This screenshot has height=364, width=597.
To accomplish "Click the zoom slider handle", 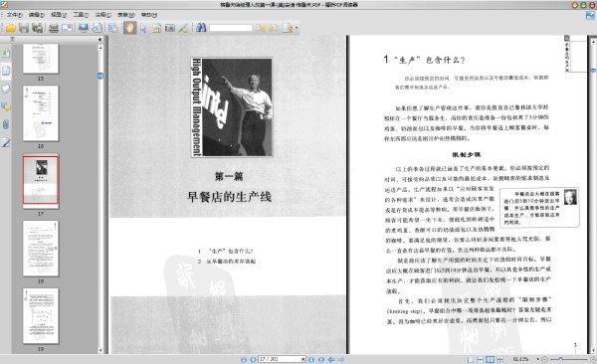I will click(560, 359).
